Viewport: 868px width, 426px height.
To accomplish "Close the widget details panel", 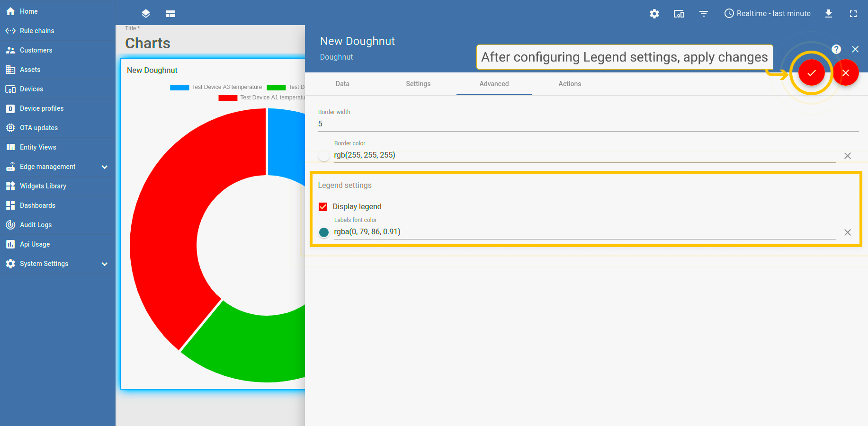I will (855, 49).
